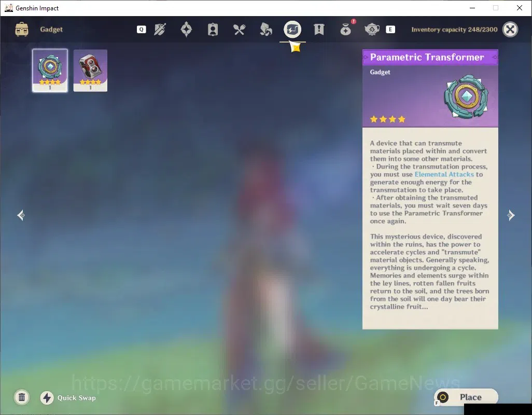The height and width of the screenshot is (415, 532).
Task: Open the Weapons inventory tab
Action: pyautogui.click(x=160, y=30)
